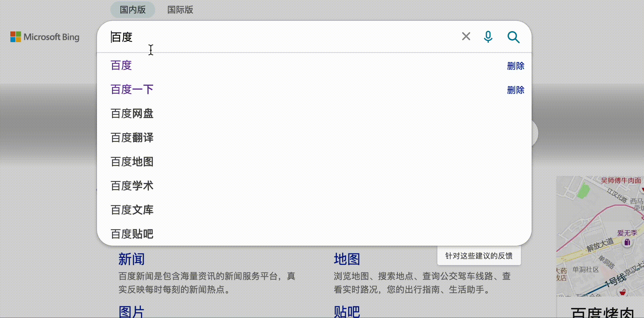Select the 百度一下 suggestion

click(x=314, y=89)
